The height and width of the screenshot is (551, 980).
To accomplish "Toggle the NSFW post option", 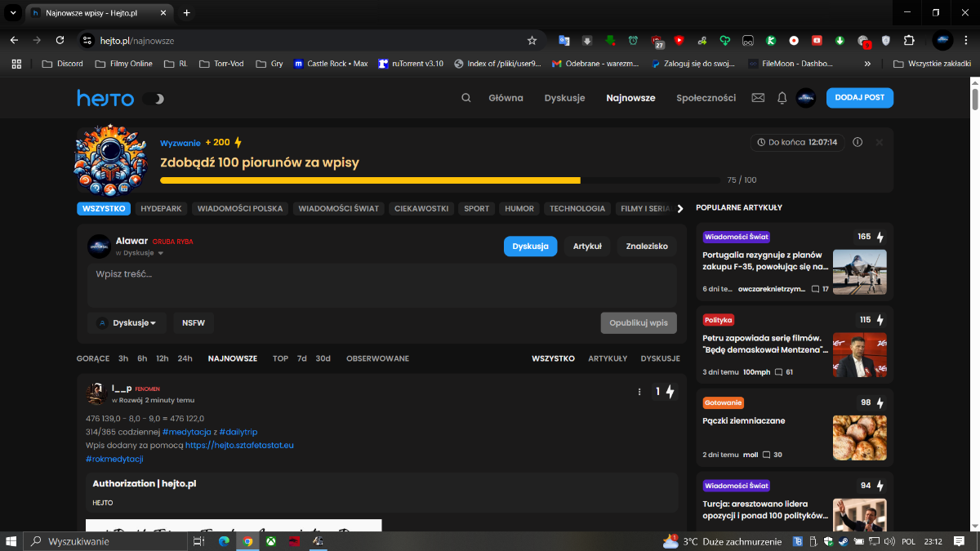I will pyautogui.click(x=193, y=322).
